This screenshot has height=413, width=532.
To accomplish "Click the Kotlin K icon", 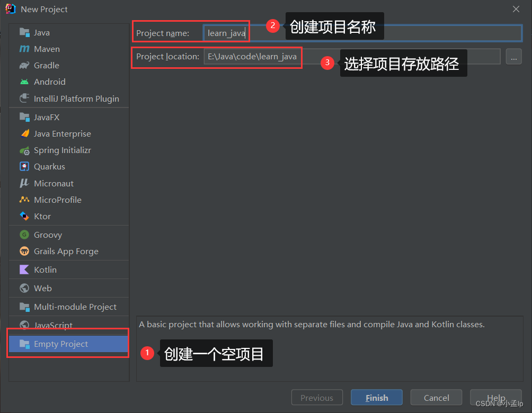I will click(x=24, y=270).
